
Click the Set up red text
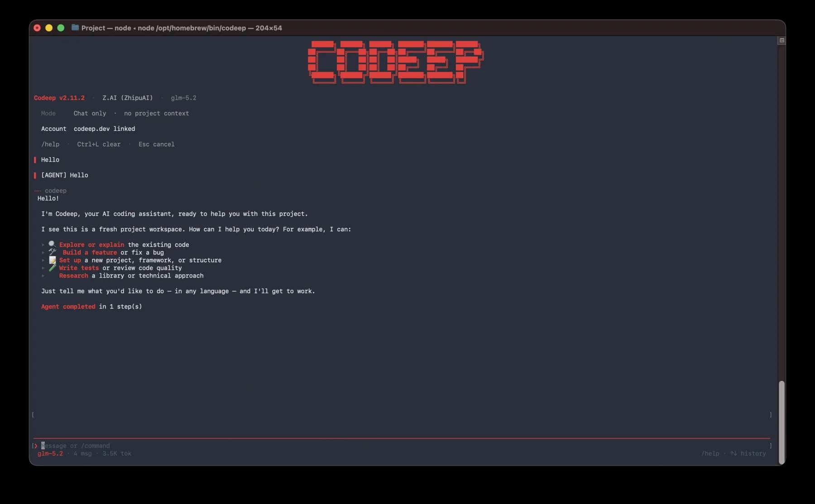70,260
